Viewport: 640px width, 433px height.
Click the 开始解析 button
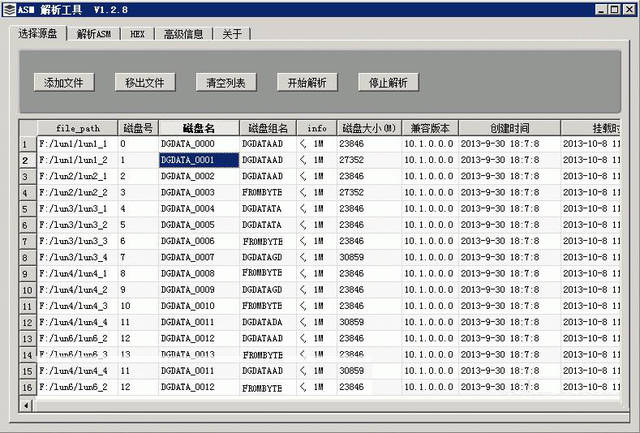pos(307,82)
